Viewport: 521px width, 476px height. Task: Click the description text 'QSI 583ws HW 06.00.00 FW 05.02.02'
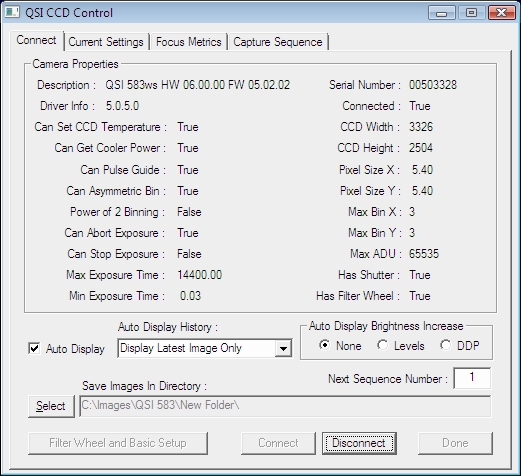coord(198,85)
